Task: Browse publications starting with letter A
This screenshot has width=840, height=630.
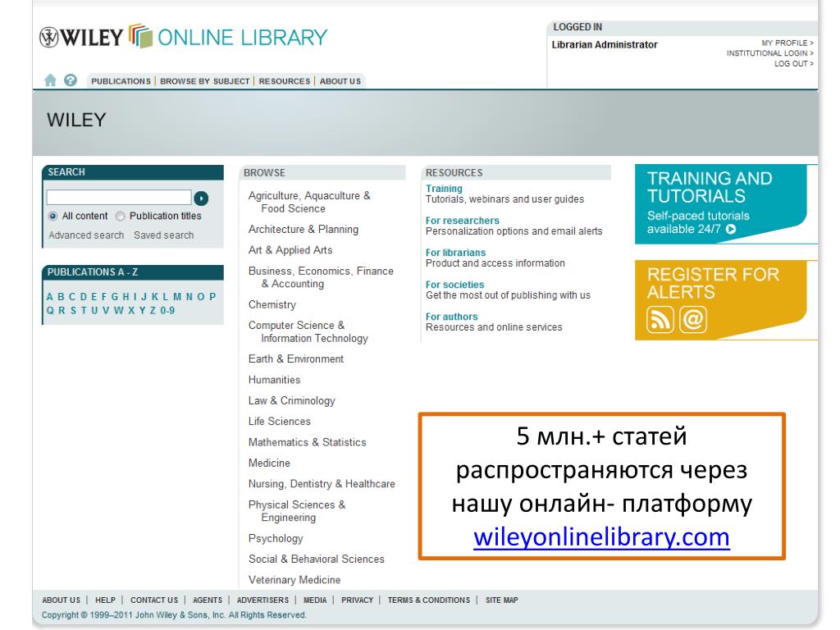Action: [x=50, y=297]
